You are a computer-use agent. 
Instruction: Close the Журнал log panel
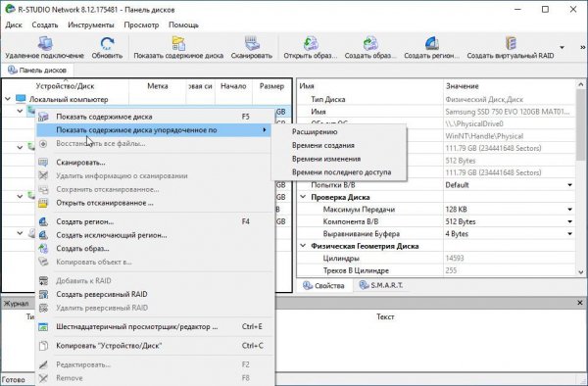tap(580, 303)
